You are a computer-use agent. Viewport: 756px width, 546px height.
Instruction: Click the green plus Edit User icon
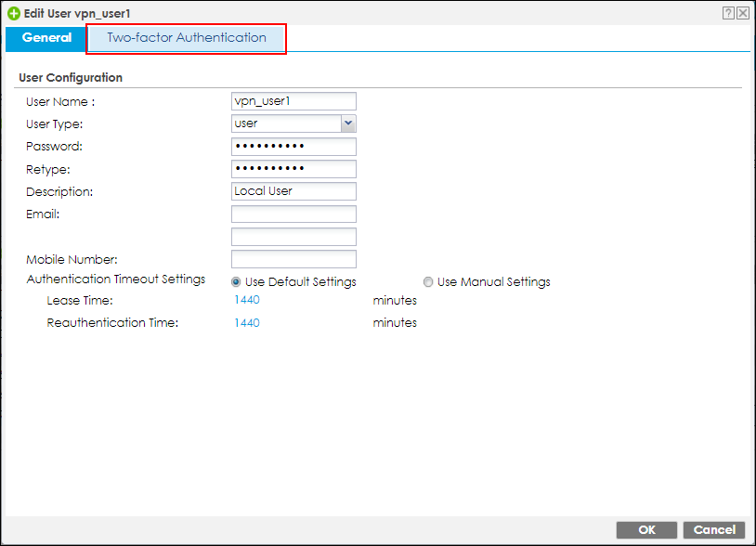pos(14,14)
